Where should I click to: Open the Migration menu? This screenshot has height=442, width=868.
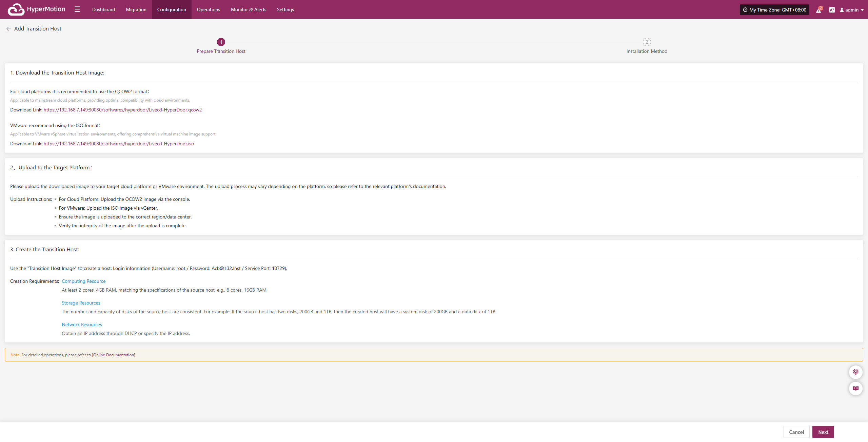click(x=136, y=9)
